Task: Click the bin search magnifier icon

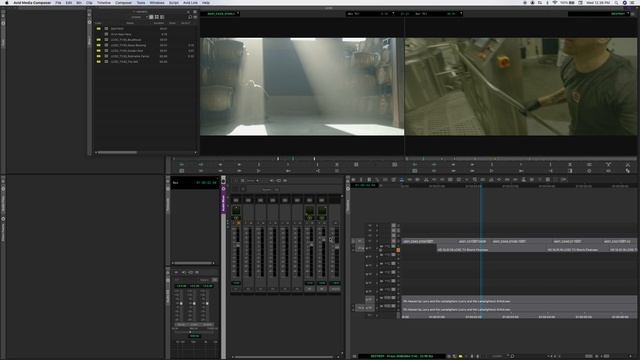Action: pos(190,17)
